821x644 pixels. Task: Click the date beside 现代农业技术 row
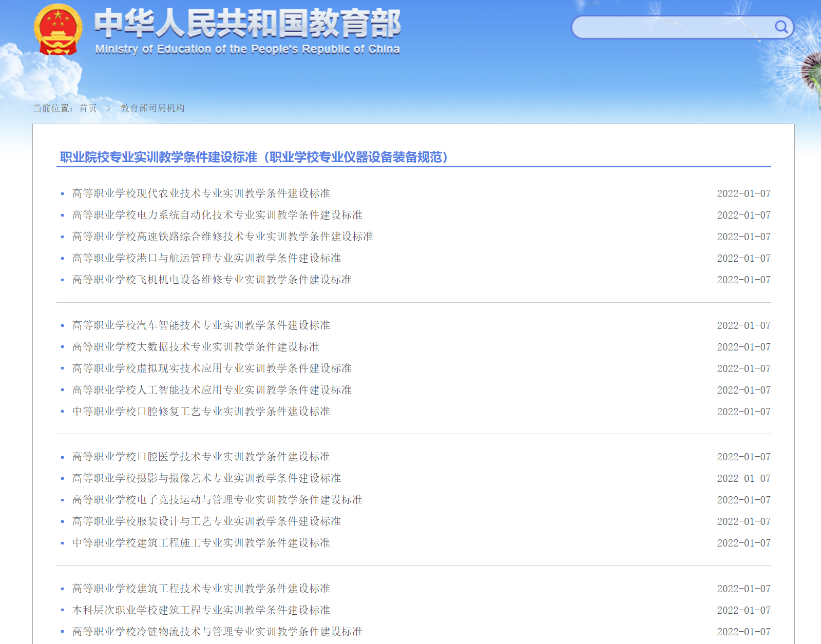point(743,193)
